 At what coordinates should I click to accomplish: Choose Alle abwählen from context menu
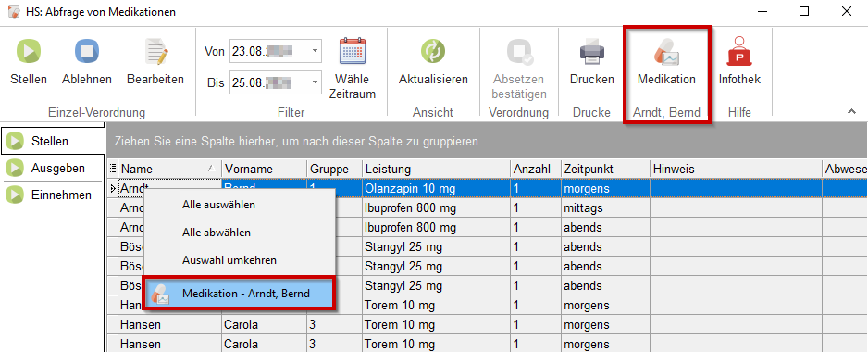point(217,233)
